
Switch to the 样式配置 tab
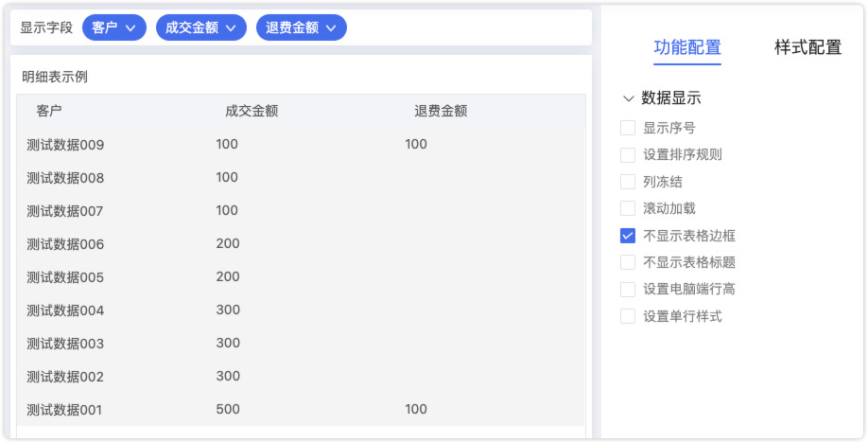click(807, 47)
